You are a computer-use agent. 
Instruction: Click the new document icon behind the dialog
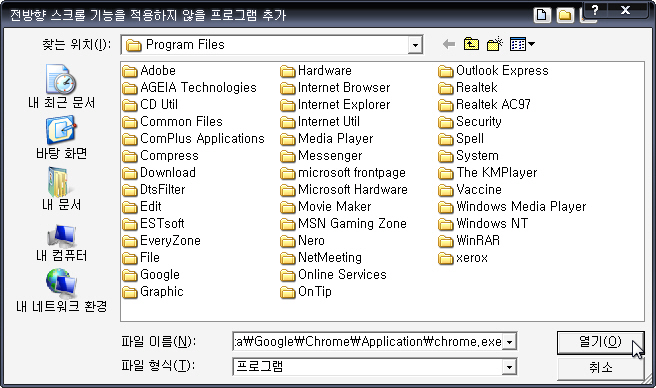[x=542, y=15]
